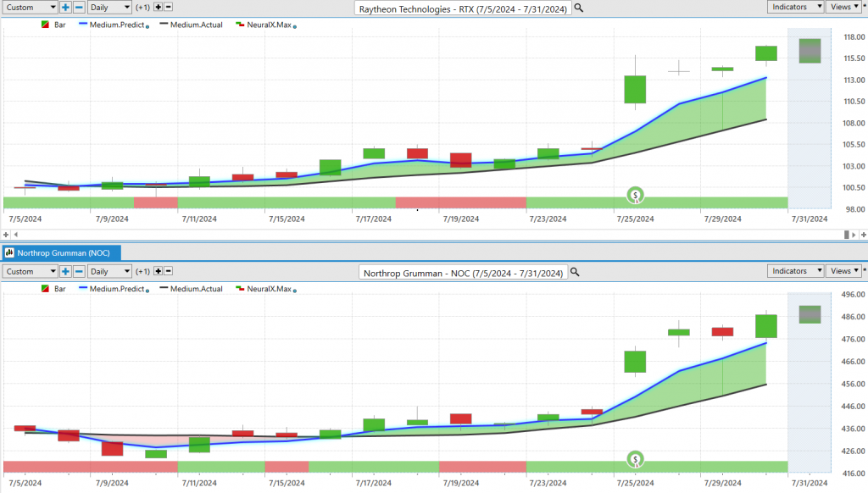
Task: Click plus icon at left of RTX scrollbar
Action: click(x=6, y=235)
